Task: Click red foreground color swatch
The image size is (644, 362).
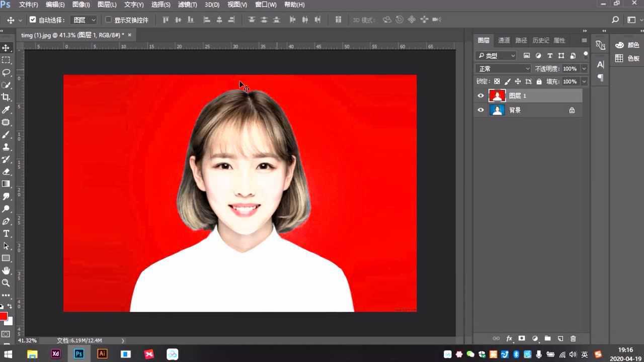Action: pos(3,316)
